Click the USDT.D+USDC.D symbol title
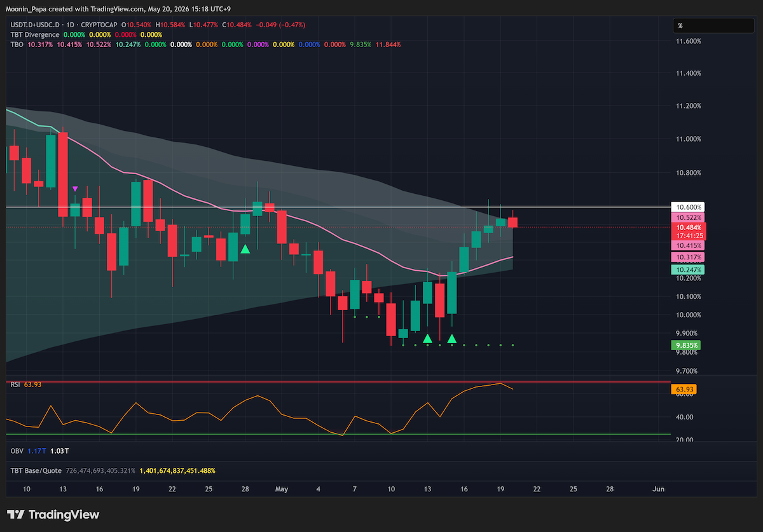Screen dimensions: 763x532 34,25
